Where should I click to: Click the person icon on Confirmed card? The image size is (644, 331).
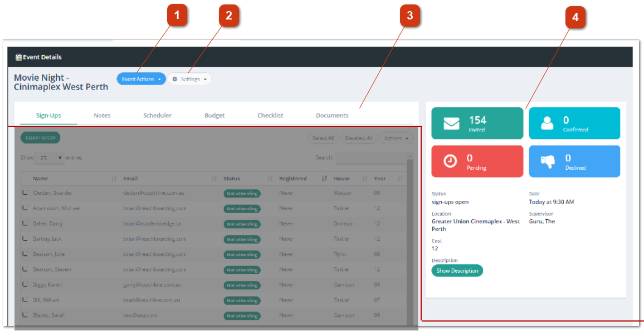click(547, 123)
